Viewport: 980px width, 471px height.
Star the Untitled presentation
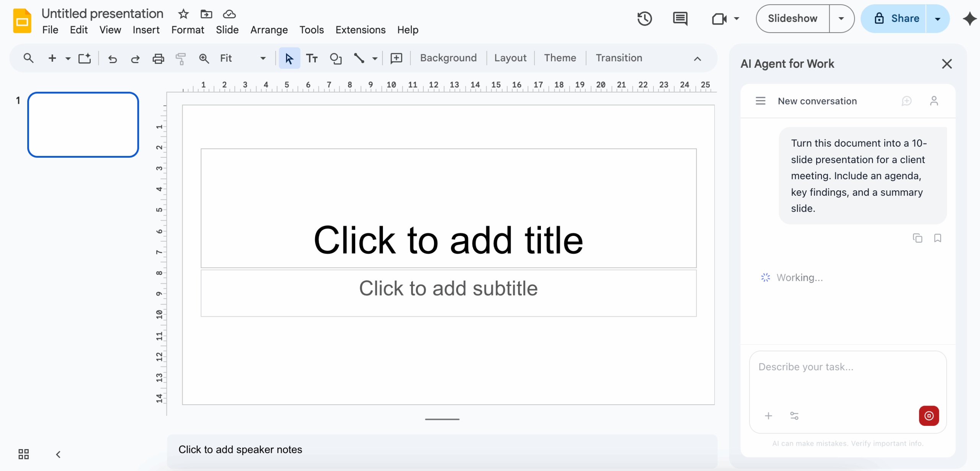[183, 14]
